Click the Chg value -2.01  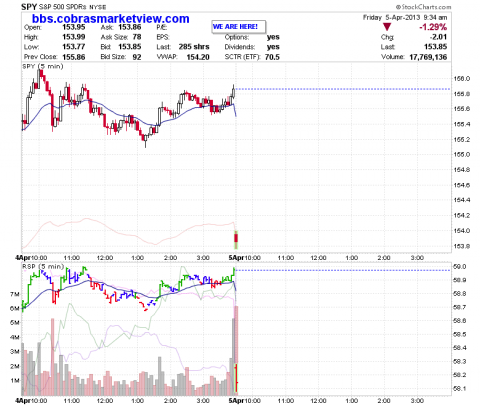point(438,37)
